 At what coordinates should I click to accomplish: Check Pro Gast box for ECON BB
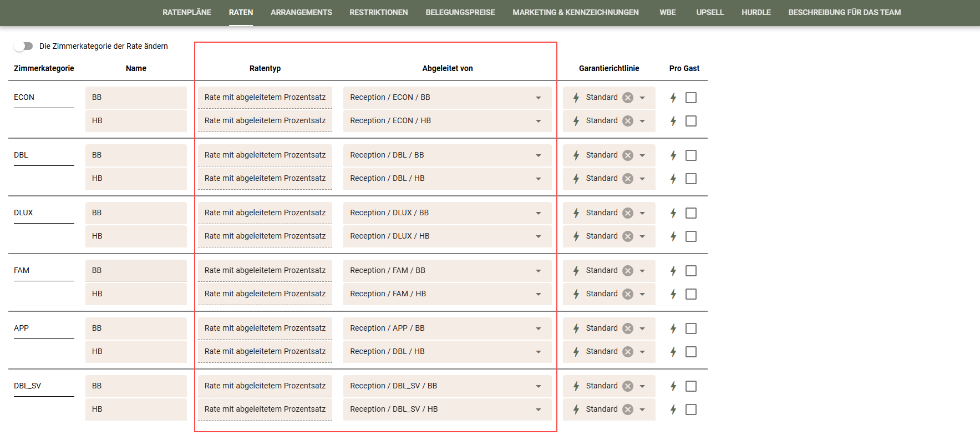691,98
